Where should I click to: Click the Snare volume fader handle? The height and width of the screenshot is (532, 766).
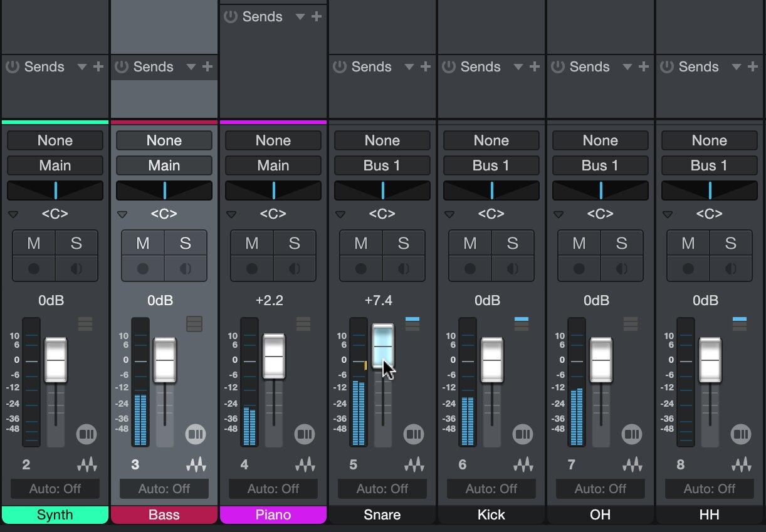point(383,346)
